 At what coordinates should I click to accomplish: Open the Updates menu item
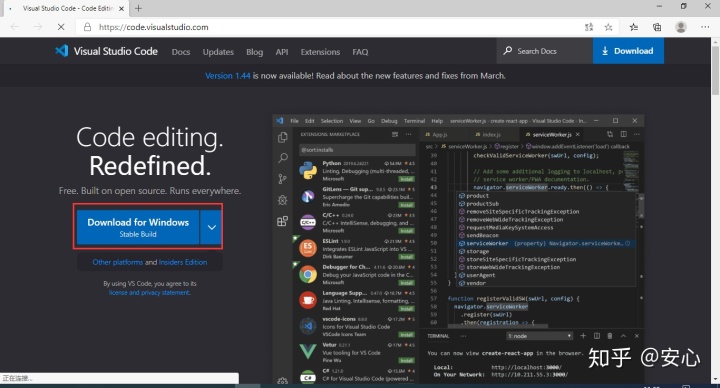pos(218,52)
